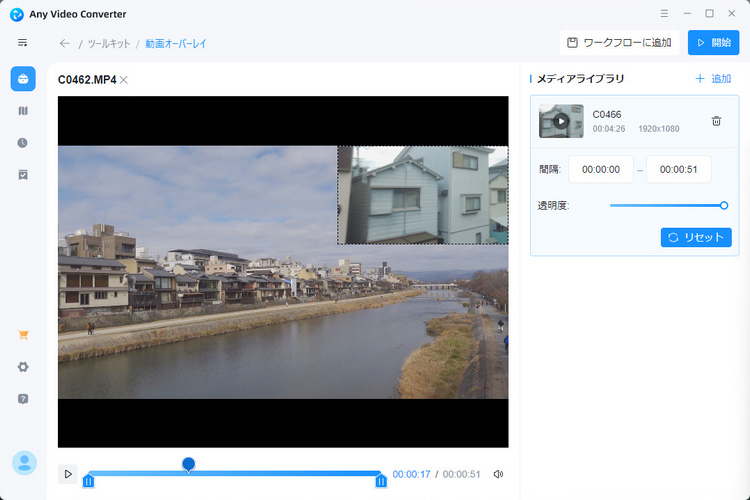Open the user account avatar
This screenshot has width=750, height=500.
point(24,463)
